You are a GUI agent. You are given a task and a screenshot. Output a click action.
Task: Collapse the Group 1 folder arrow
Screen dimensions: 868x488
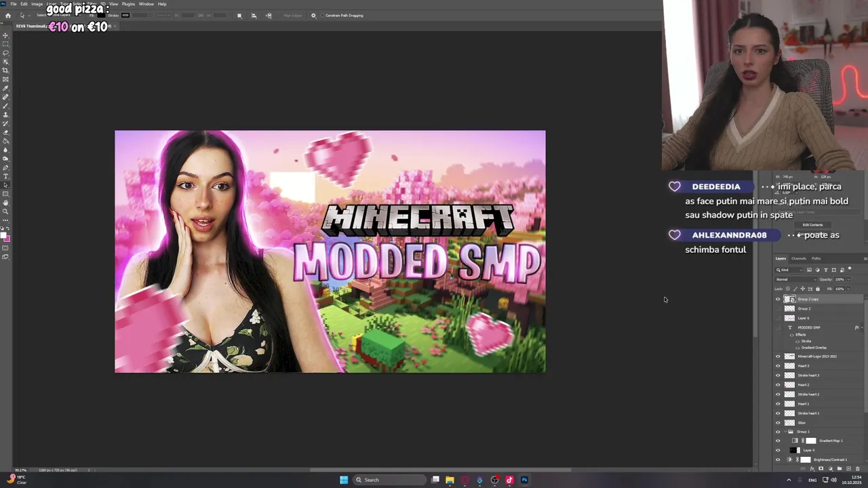pos(785,432)
